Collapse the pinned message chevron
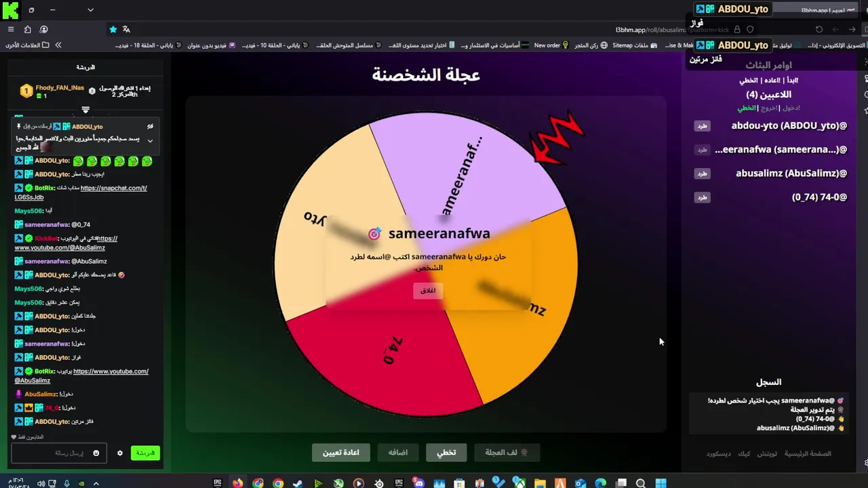The width and height of the screenshot is (868, 488). point(150,140)
